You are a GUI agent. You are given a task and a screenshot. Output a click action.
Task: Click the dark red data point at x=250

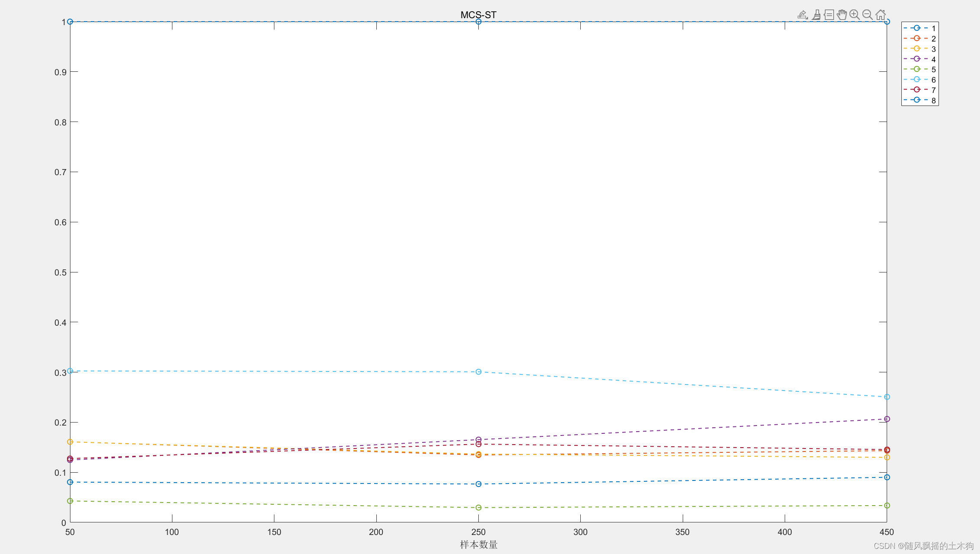click(x=478, y=445)
